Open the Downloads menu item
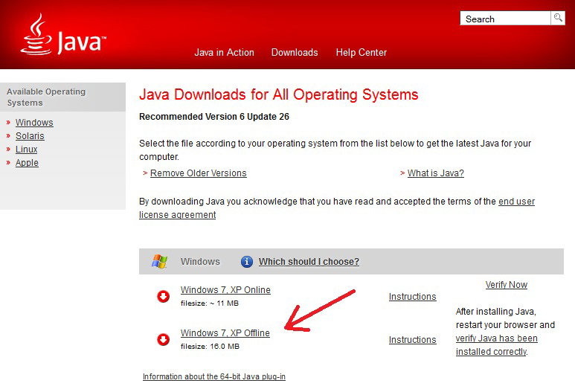This screenshot has width=575, height=392. (x=295, y=52)
